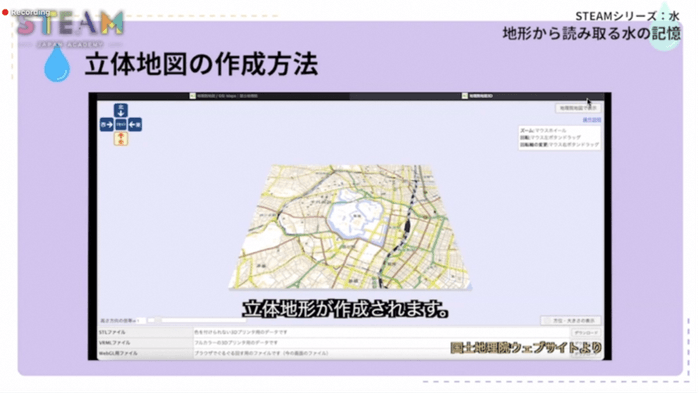Click the west (西) direction arrow button
The image size is (700, 397).
pos(107,125)
